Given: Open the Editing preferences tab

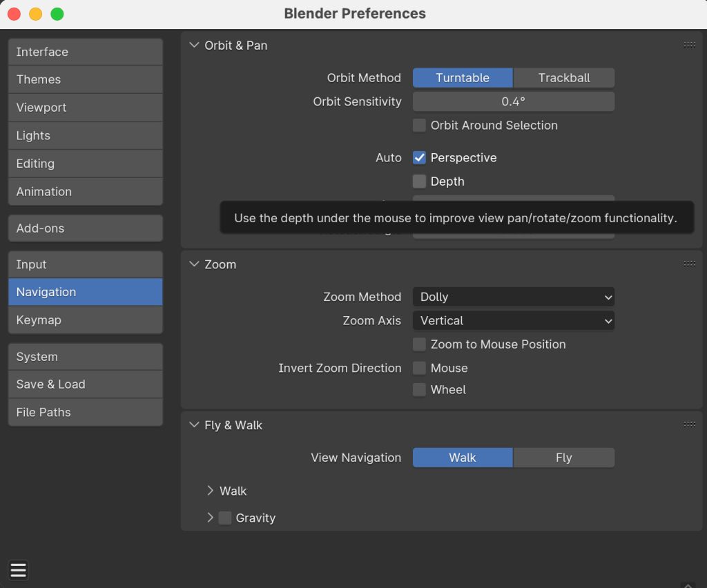Looking at the screenshot, I should click(85, 164).
